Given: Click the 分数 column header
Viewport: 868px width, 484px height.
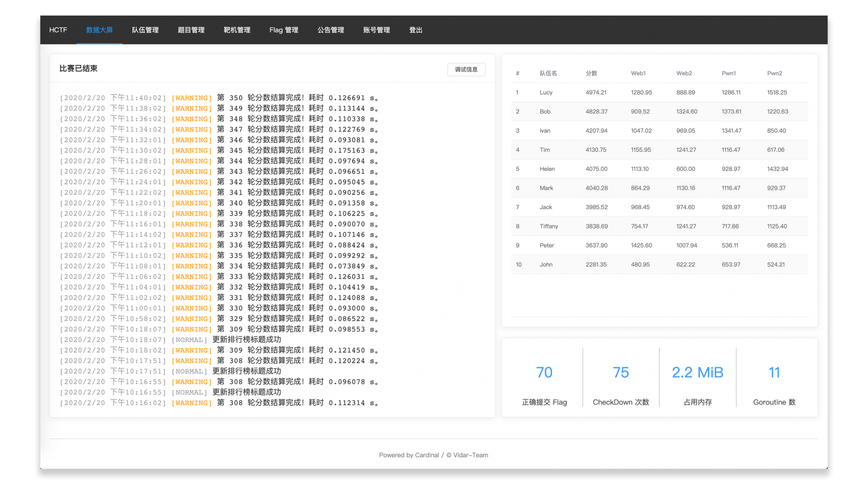Looking at the screenshot, I should (592, 73).
